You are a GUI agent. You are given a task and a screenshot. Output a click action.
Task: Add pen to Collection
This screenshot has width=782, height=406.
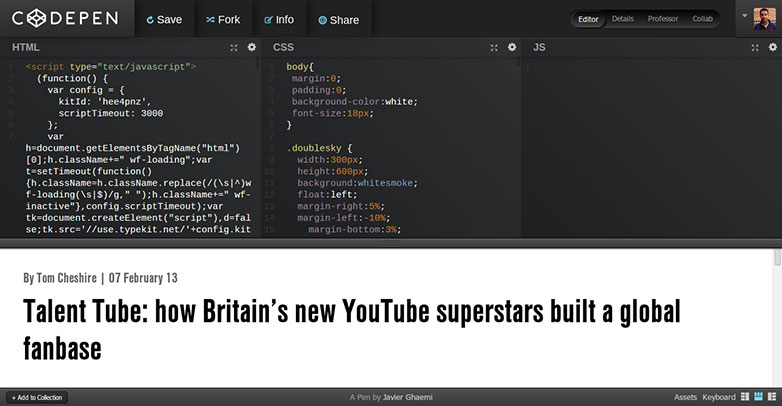(x=37, y=398)
